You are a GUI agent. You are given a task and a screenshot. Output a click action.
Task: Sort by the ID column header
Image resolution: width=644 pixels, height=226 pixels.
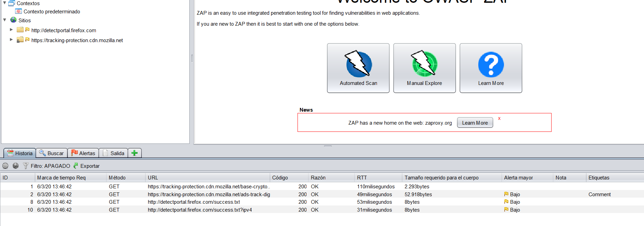tap(17, 177)
